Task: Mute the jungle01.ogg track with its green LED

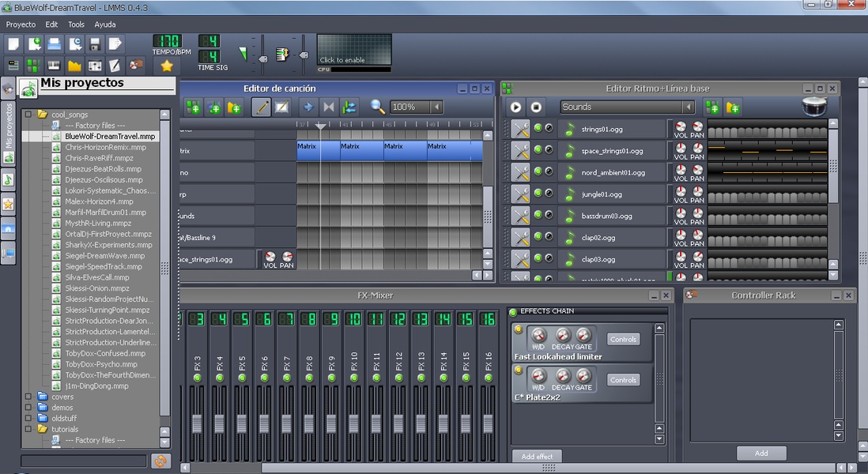Action: (538, 194)
